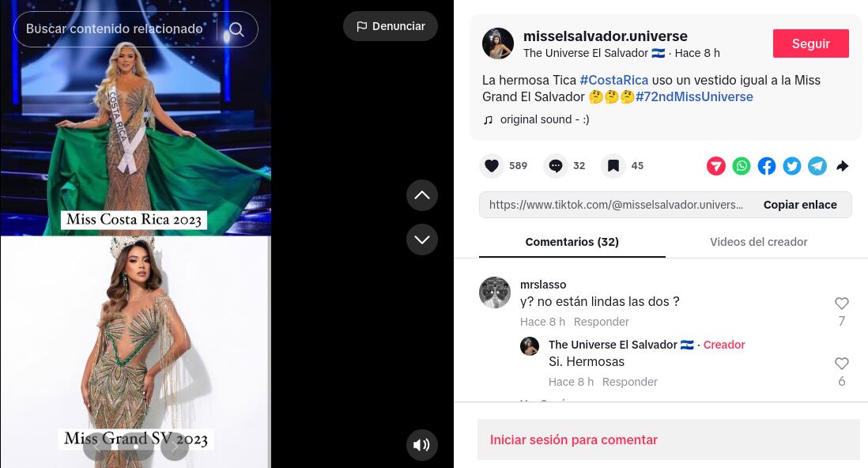868x468 pixels.
Task: Share the video on Facebook
Action: [x=767, y=165]
